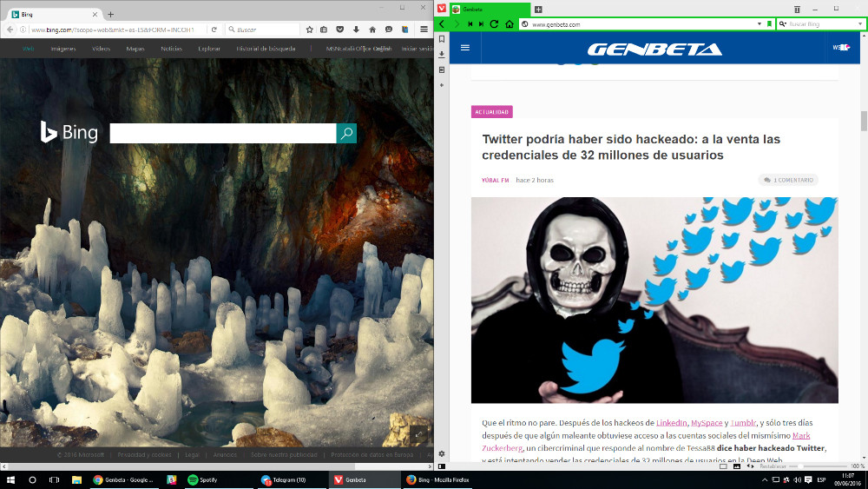Open the Firefox hamburger menu
This screenshot has height=489, width=868.
click(x=424, y=30)
